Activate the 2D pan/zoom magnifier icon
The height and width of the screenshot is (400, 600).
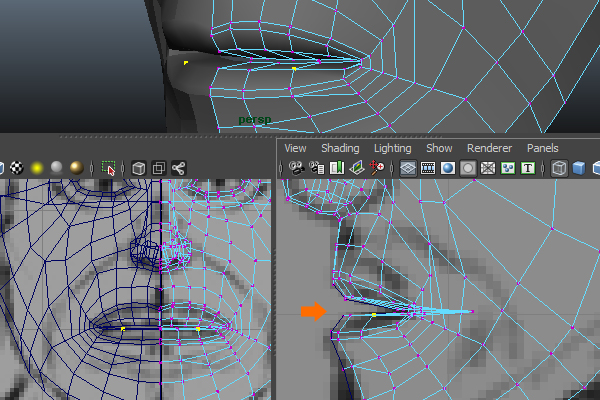pyautogui.click(x=377, y=168)
